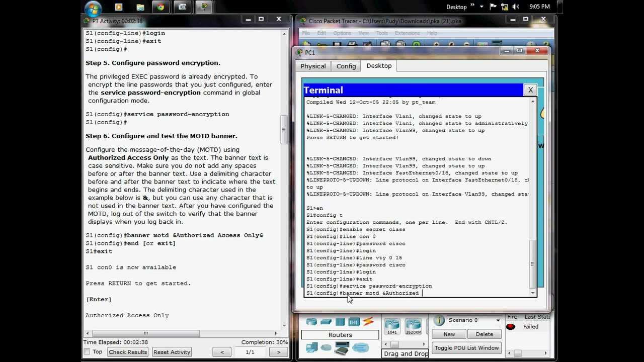This screenshot has height=362, width=644.
Task: Close the Terminal with its X button
Action: (x=530, y=90)
